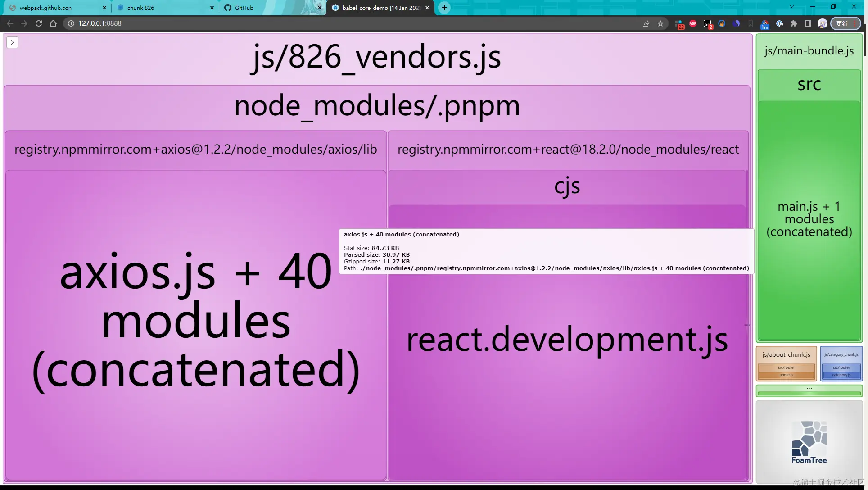
Task: Close the GitHub tab
Action: coord(320,8)
